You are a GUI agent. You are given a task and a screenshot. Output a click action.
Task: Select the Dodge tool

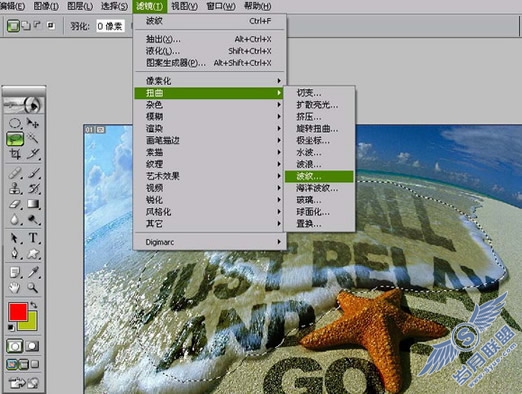click(x=33, y=219)
